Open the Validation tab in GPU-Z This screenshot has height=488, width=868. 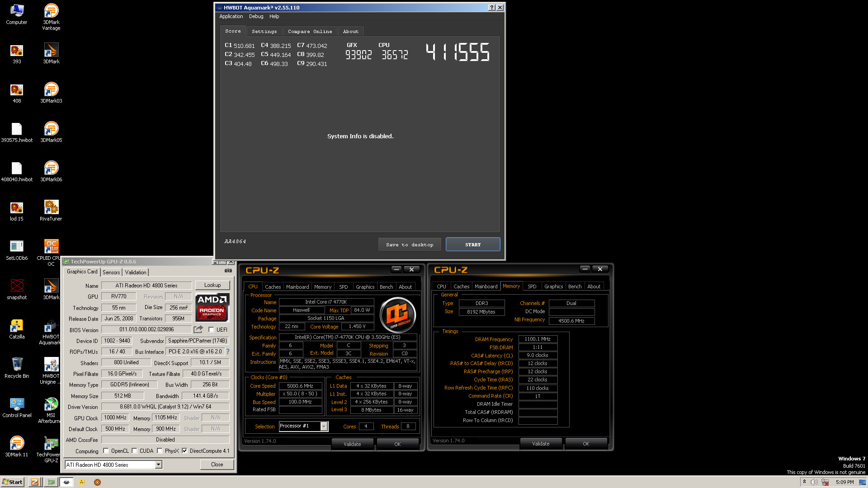pos(136,272)
